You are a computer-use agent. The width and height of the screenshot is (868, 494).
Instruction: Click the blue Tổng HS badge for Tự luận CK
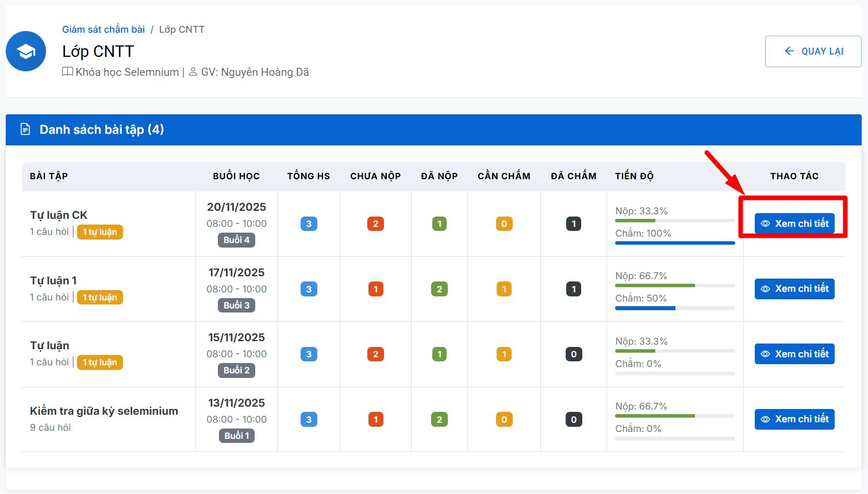[x=309, y=224]
